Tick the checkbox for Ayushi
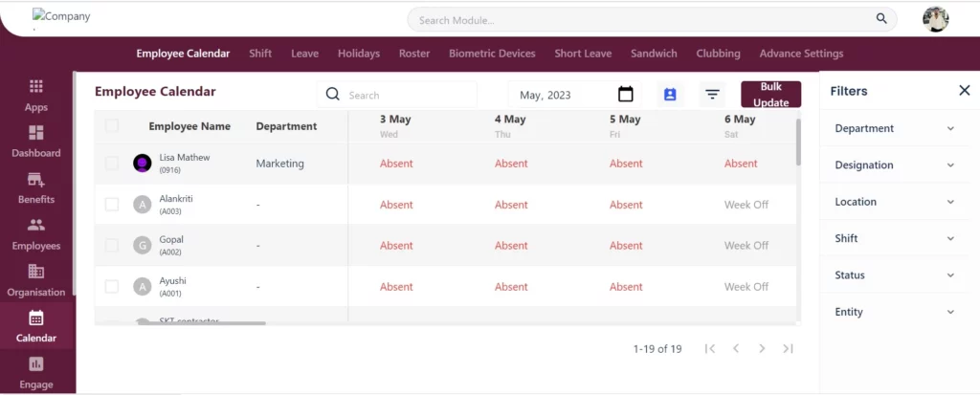 [x=112, y=287]
